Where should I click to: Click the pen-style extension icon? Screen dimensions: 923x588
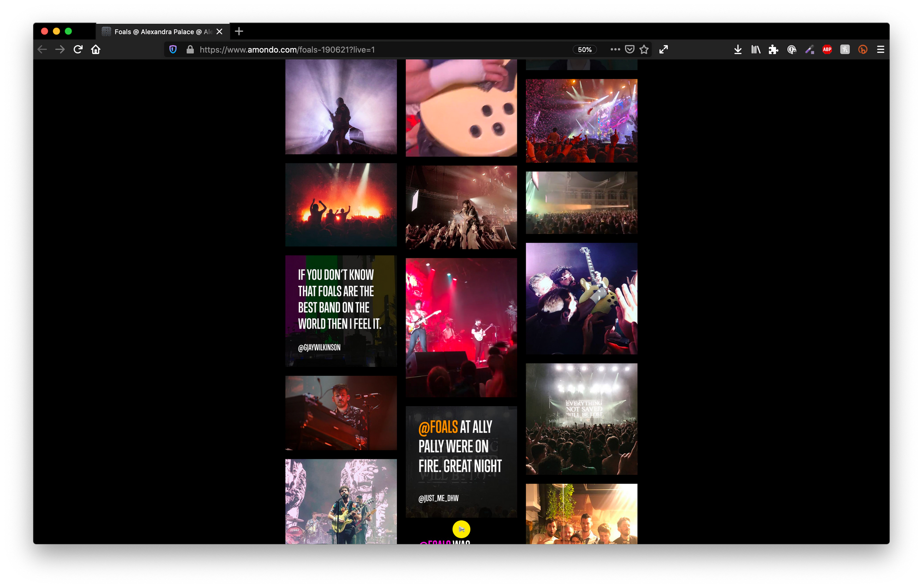(809, 49)
